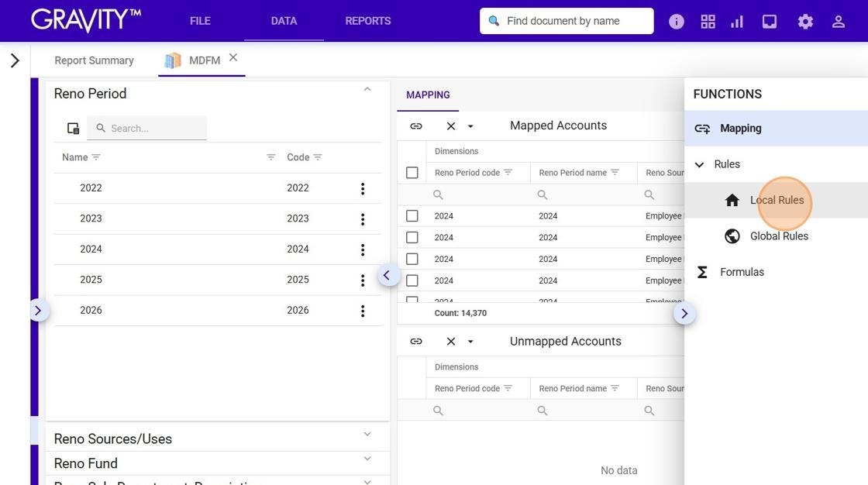Collapse the Reno Period panel
The width and height of the screenshot is (868, 485).
[367, 89]
